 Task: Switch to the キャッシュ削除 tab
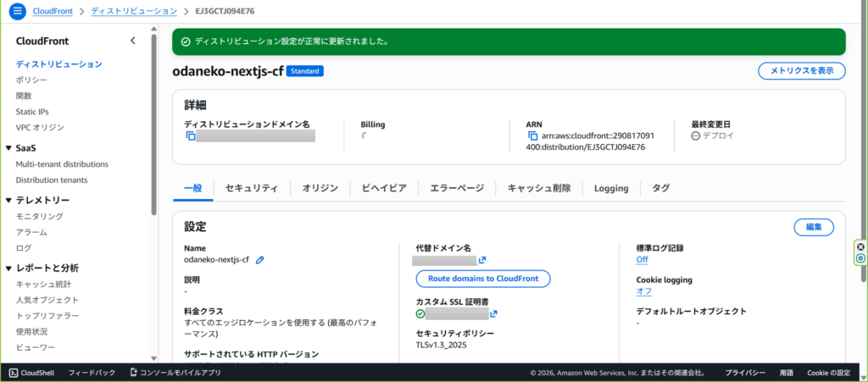click(x=538, y=188)
